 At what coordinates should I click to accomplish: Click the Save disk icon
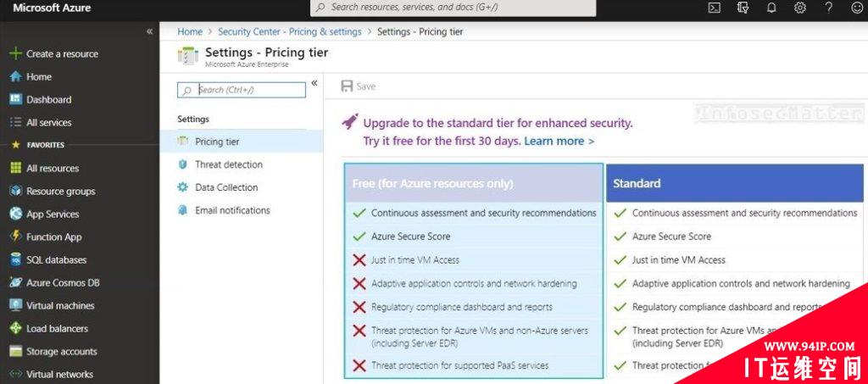pos(347,86)
